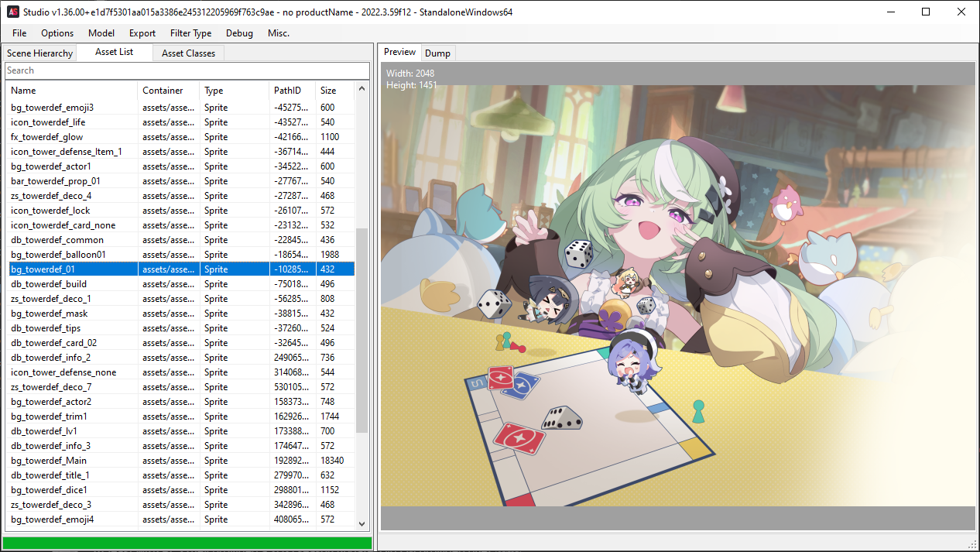
Task: Maximize the AssetStudio window
Action: click(x=926, y=12)
